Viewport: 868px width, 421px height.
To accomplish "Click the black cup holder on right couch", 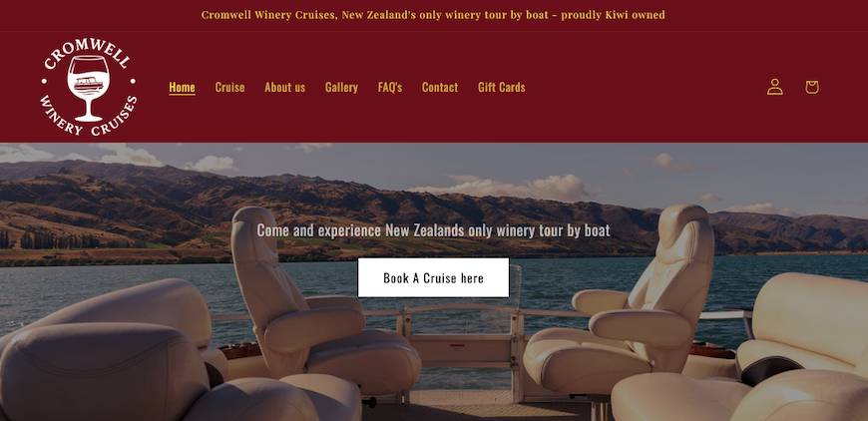I will [x=771, y=369].
